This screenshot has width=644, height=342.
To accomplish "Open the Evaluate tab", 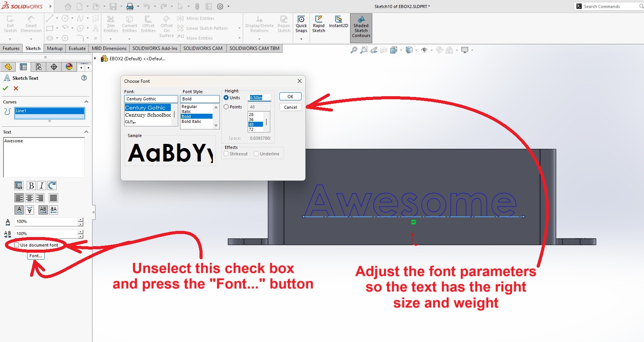I will click(77, 48).
